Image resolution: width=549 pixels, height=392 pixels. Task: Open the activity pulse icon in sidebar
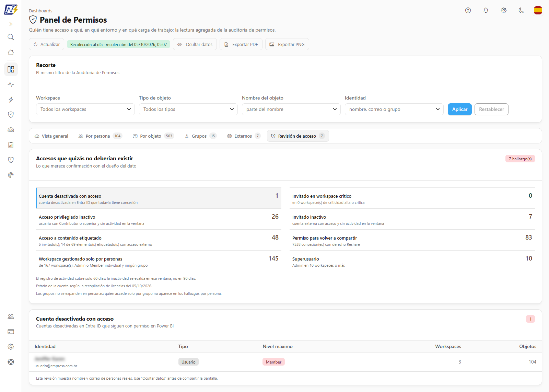(x=11, y=84)
